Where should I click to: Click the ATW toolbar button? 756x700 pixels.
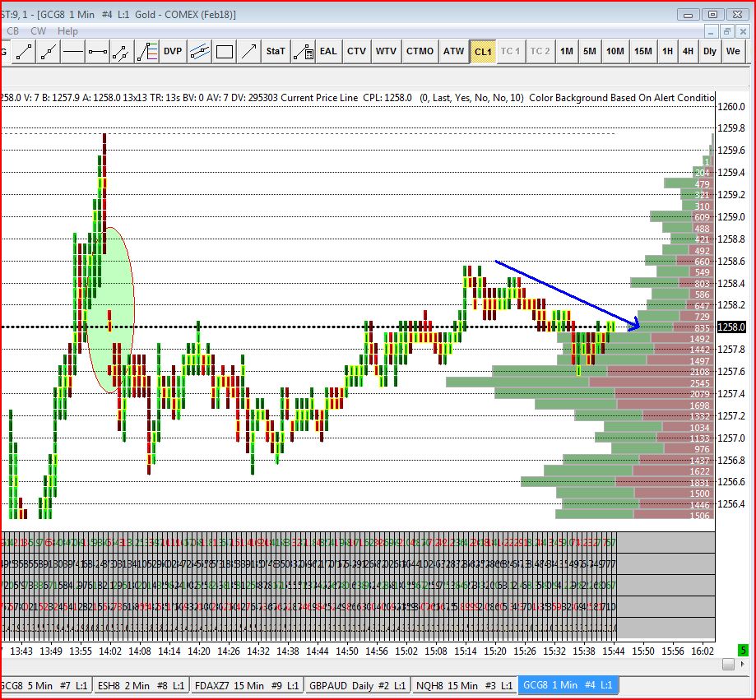(x=453, y=51)
